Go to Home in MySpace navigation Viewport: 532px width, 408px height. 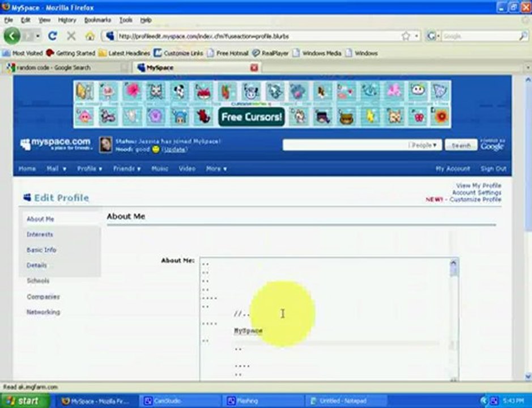tap(27, 169)
